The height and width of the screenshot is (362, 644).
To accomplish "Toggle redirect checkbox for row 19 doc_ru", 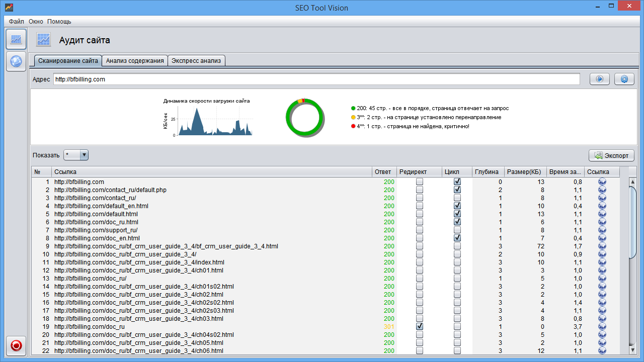I will pyautogui.click(x=420, y=327).
